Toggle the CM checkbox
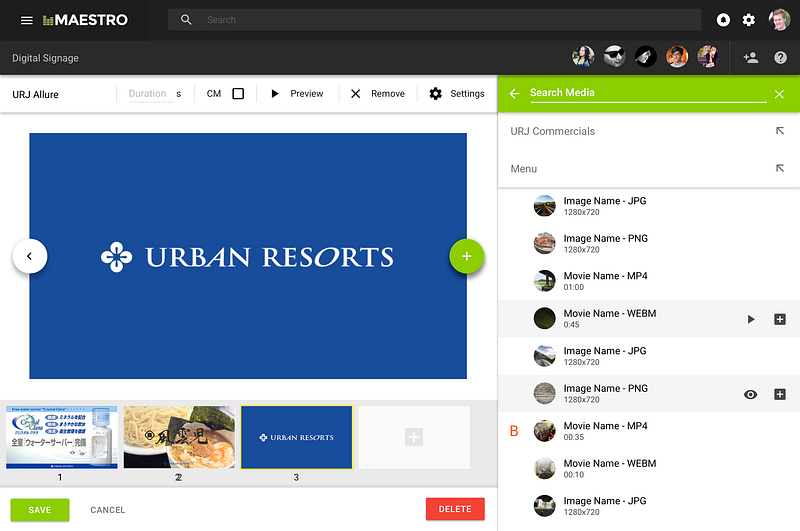Screen dimensions: 800x531 click(238, 94)
